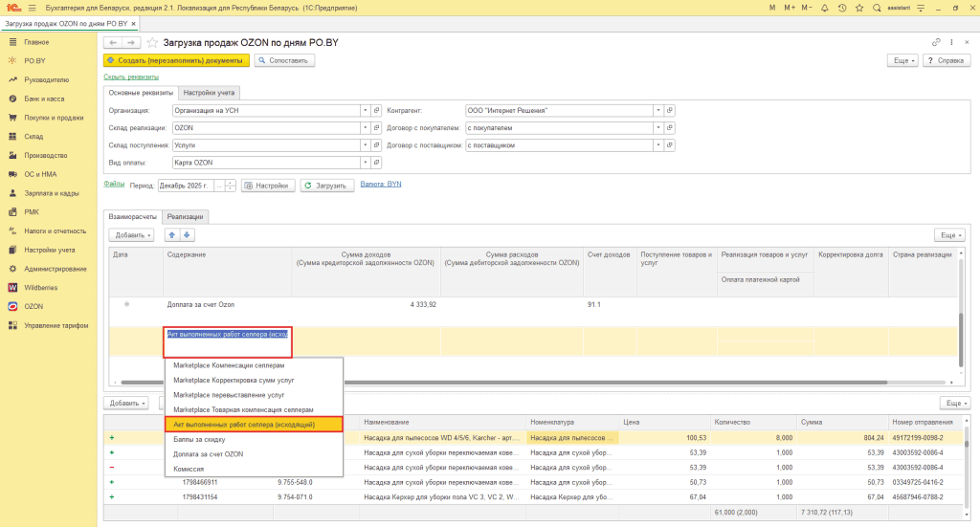Open Зарплата и кадры section
Viewport: 980px width, 527px height.
coord(52,193)
